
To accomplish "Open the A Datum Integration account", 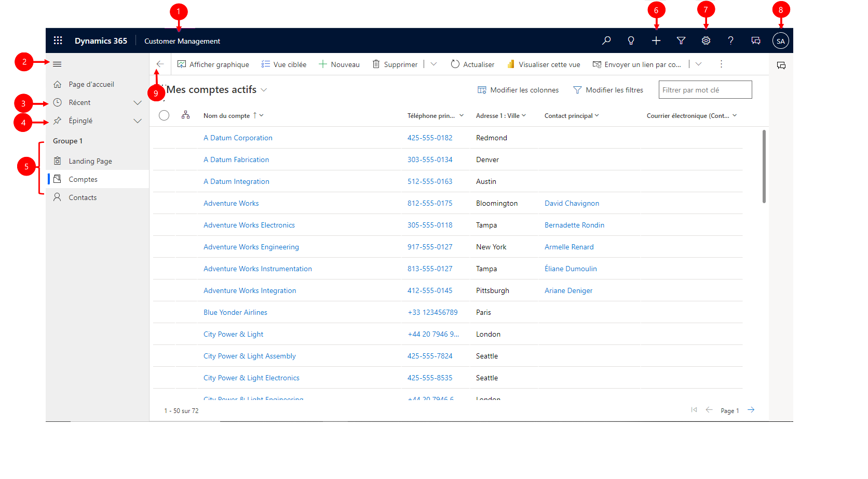I will click(x=236, y=181).
